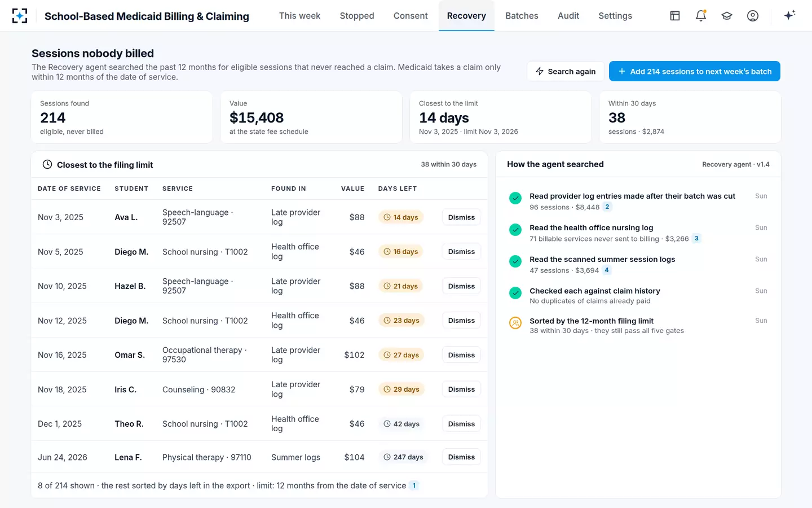This screenshot has height=508, width=812.
Task: Click the 247 days badge
Action: (x=403, y=457)
